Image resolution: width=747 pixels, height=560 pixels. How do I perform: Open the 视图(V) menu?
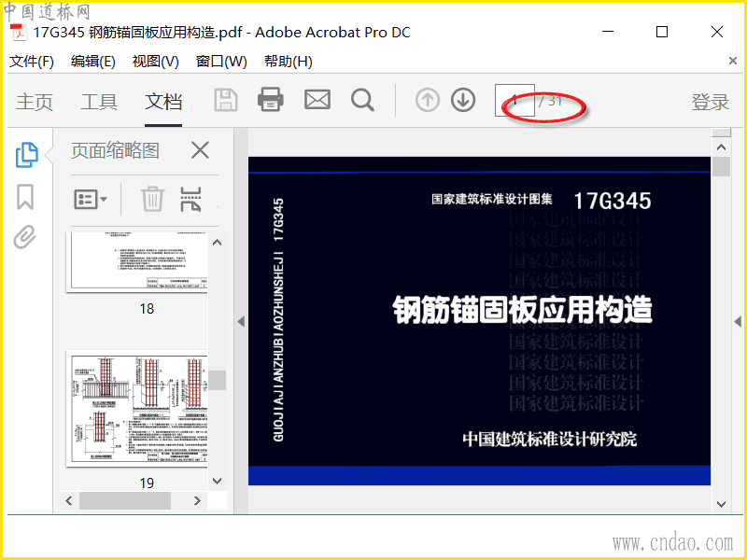(155, 62)
